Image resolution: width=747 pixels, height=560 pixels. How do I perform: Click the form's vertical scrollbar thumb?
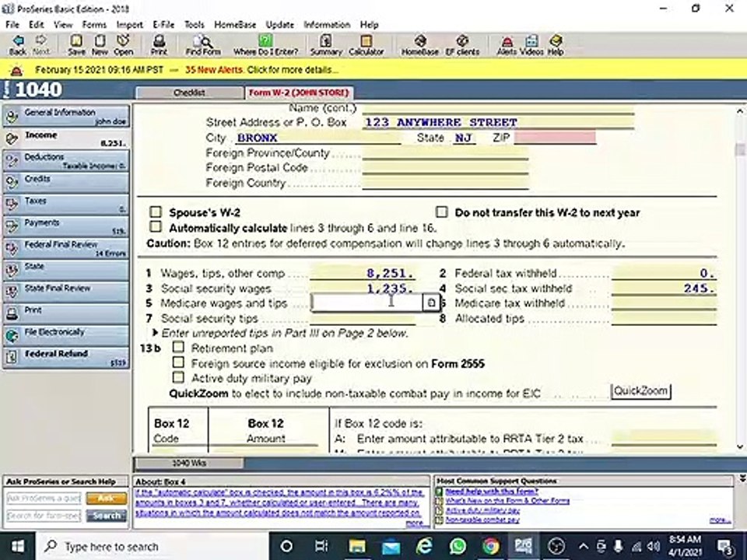click(x=740, y=149)
